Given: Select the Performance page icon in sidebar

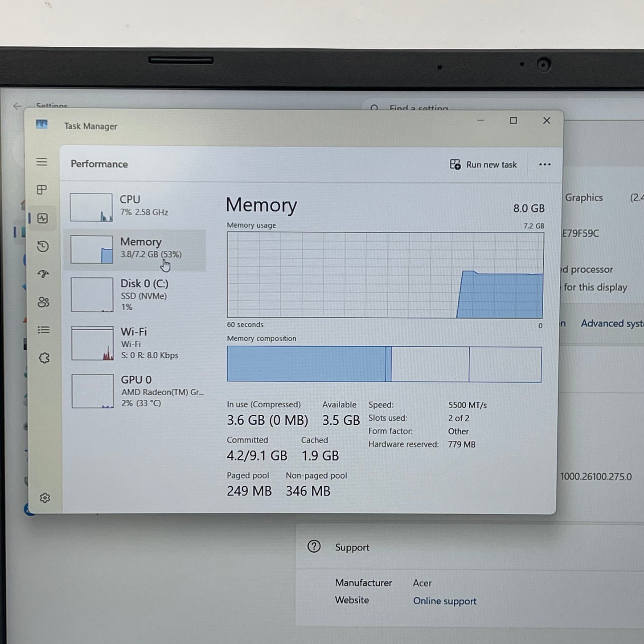Looking at the screenshot, I should coord(43,218).
